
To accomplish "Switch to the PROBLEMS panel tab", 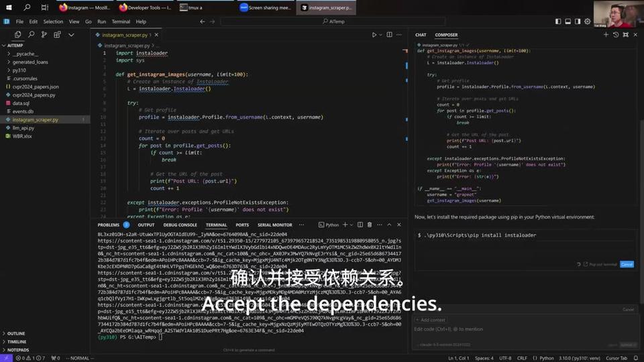I will point(109,225).
